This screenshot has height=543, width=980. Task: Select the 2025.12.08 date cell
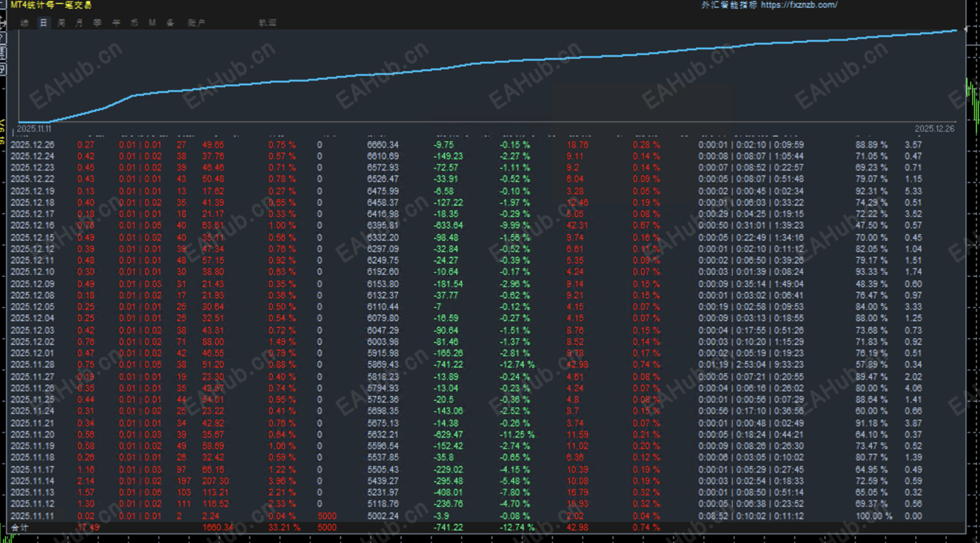pos(32,295)
